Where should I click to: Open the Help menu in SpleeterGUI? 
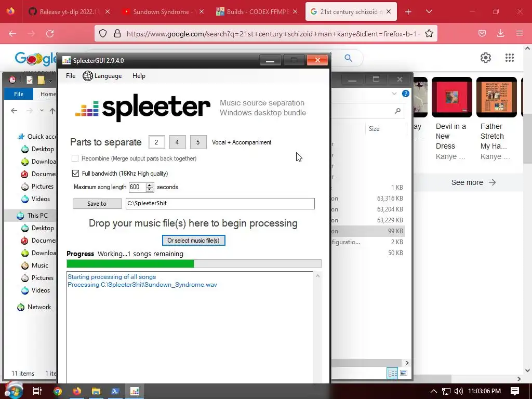coord(139,76)
